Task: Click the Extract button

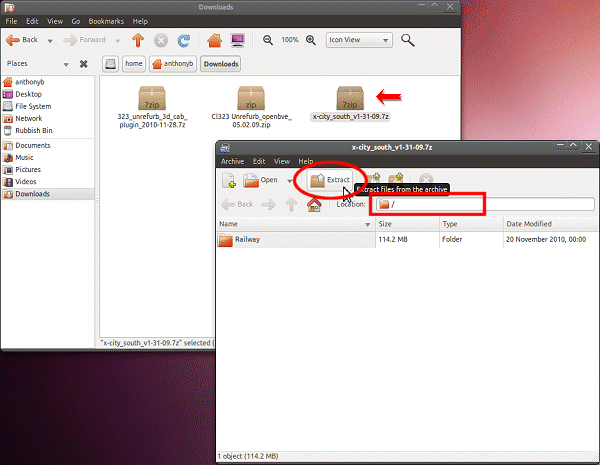Action: click(x=330, y=180)
